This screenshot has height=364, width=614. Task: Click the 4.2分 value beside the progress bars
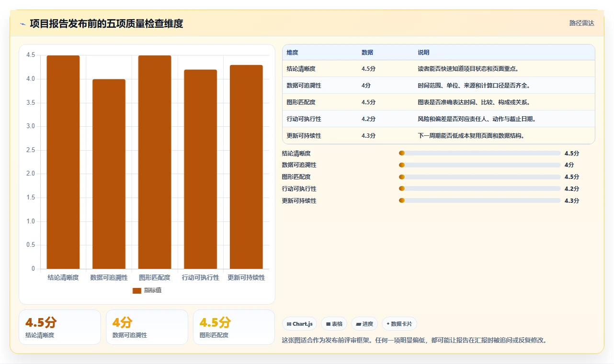[x=572, y=189]
